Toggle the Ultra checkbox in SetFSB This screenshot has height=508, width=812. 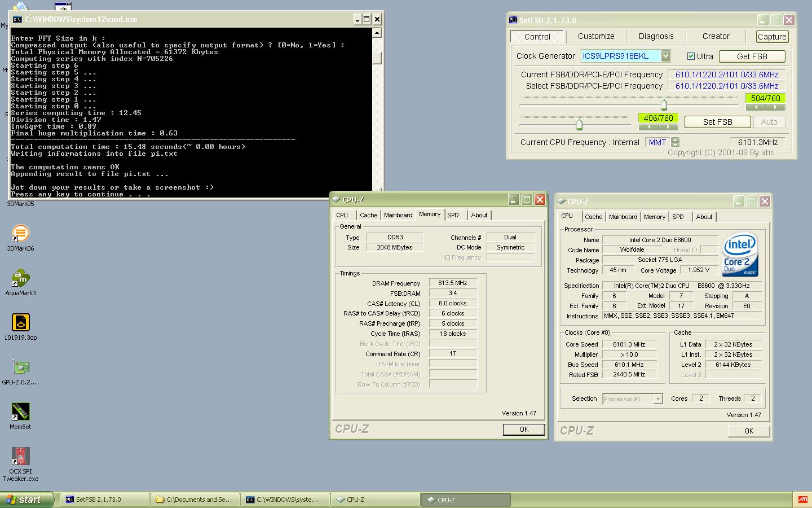tap(691, 56)
